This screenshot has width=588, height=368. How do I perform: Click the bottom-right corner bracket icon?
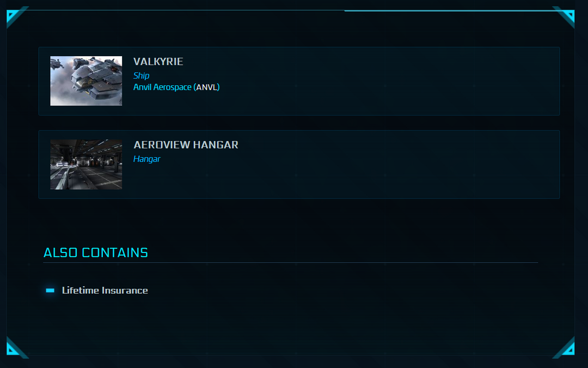click(566, 348)
